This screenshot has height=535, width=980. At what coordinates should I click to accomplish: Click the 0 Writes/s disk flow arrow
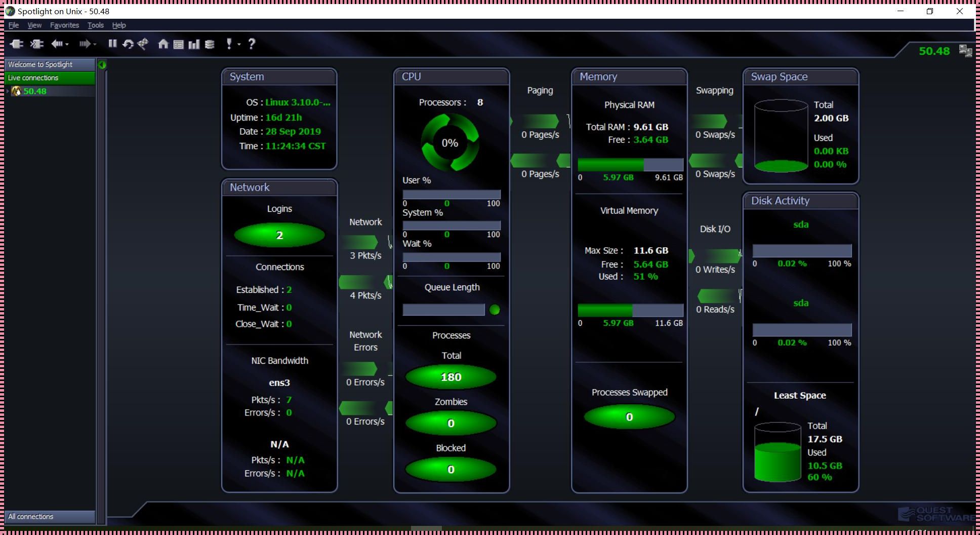click(714, 256)
